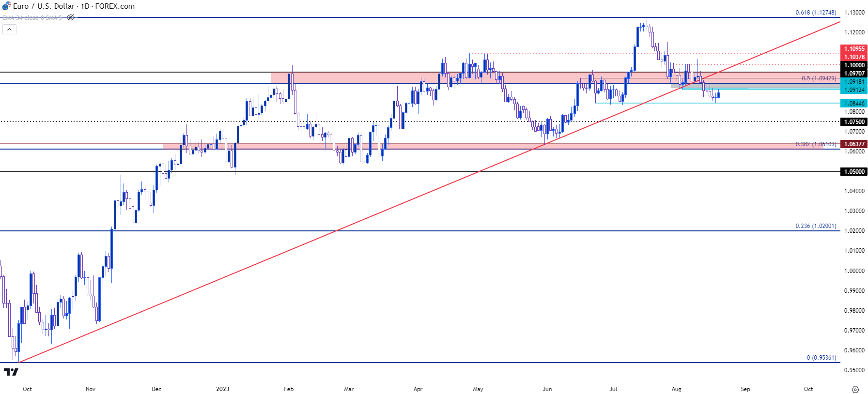Select the 1.08446 cyan price label
Screen dimensions: 868x394
click(x=854, y=104)
